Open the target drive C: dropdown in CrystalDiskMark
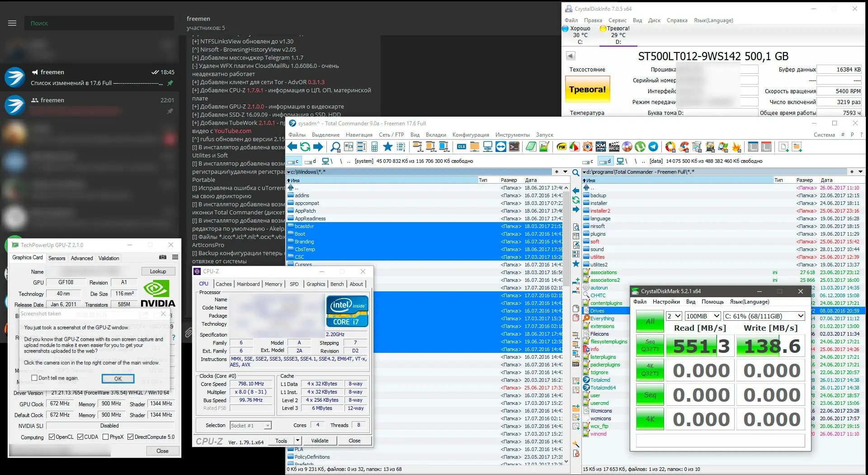This screenshot has width=868, height=475. 764,316
